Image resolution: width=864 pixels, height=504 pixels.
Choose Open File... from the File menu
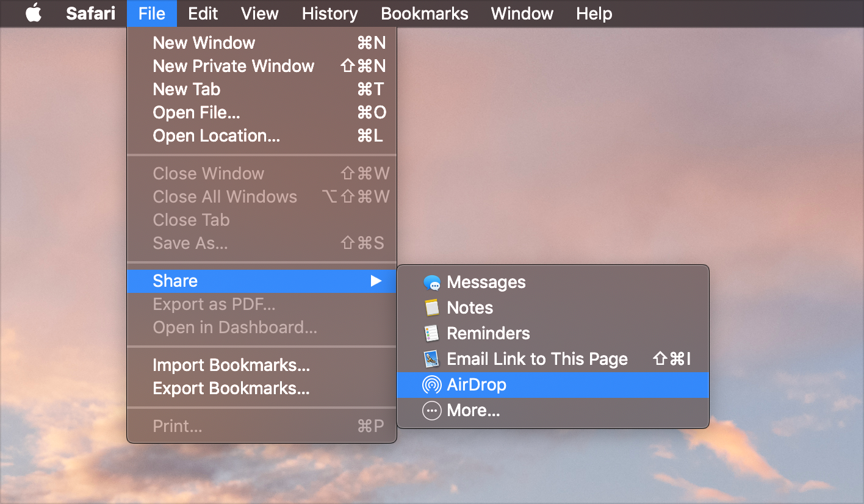[196, 112]
